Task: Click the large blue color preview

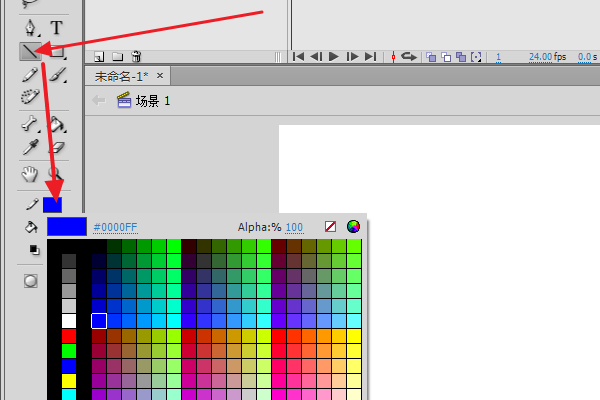Action: pos(67,227)
